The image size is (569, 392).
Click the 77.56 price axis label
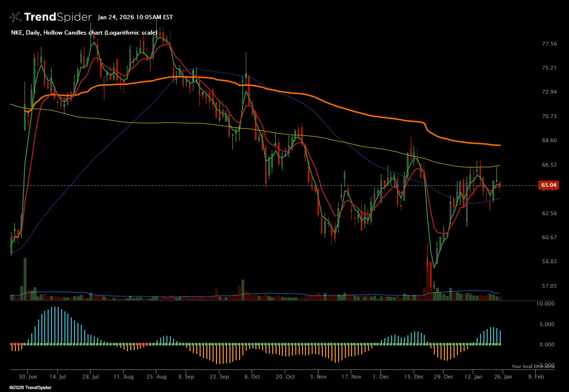(x=549, y=44)
